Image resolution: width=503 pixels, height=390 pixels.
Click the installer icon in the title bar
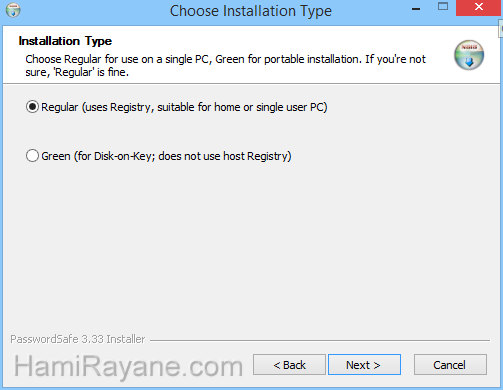pos(13,10)
